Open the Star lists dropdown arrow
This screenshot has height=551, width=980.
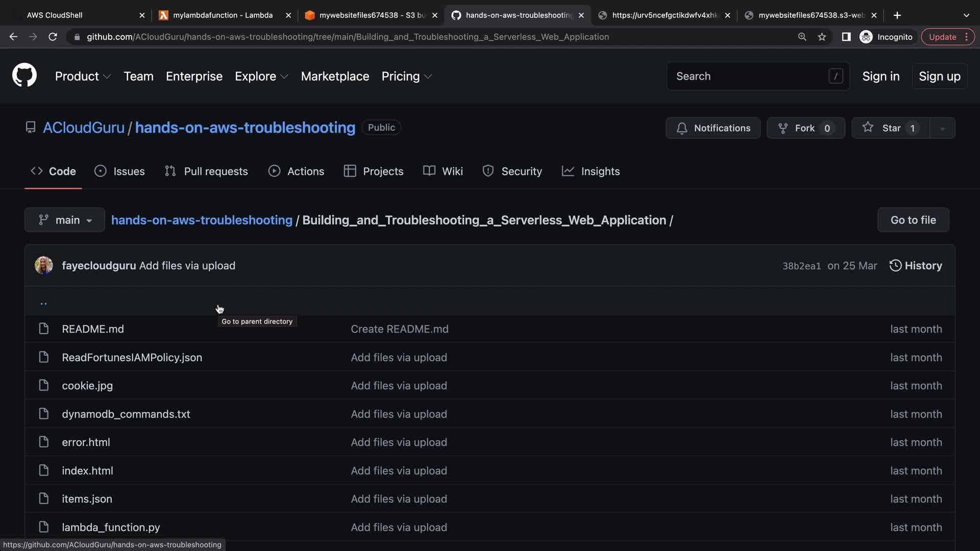(x=942, y=128)
